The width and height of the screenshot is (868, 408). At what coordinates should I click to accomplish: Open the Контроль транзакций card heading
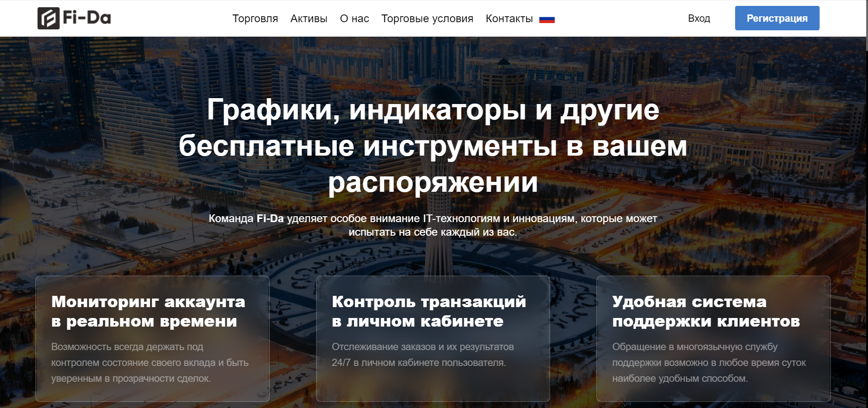pos(429,311)
